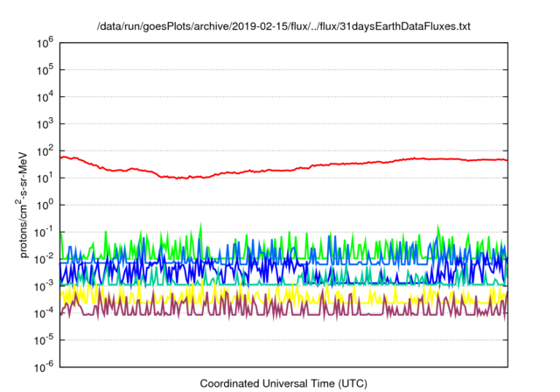Screen dimensions: 560x392
Task: Select the red flux line
Action: point(262,170)
